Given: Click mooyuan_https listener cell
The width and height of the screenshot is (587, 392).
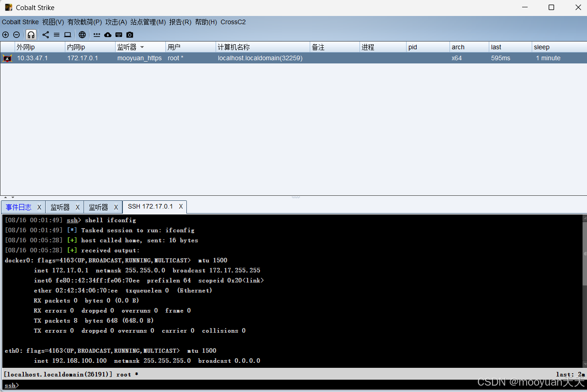Looking at the screenshot, I should pos(139,58).
